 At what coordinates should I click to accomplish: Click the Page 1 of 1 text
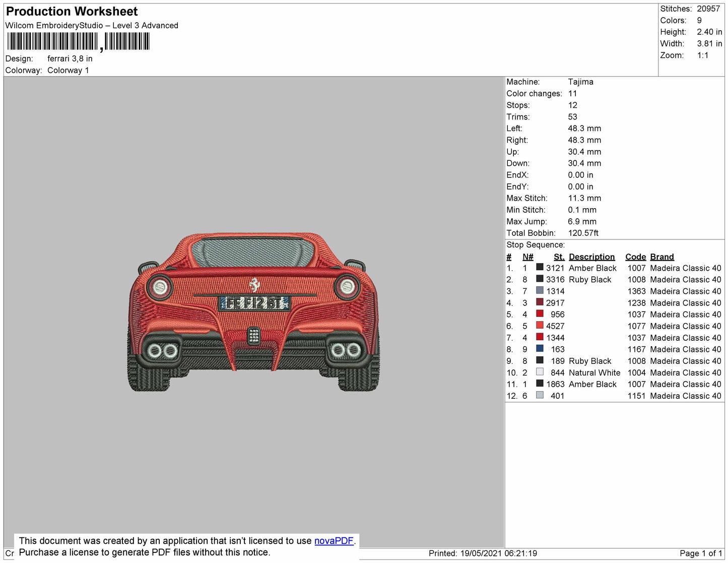point(701,553)
